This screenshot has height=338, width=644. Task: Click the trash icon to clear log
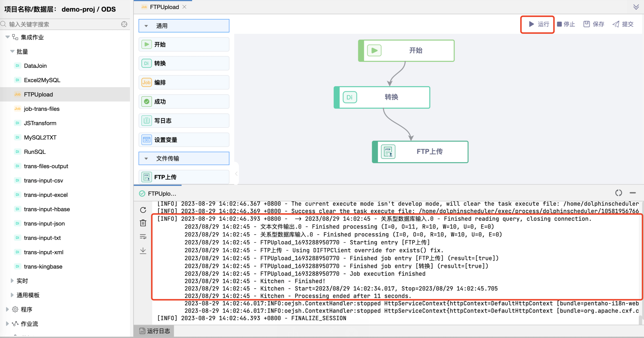(143, 223)
